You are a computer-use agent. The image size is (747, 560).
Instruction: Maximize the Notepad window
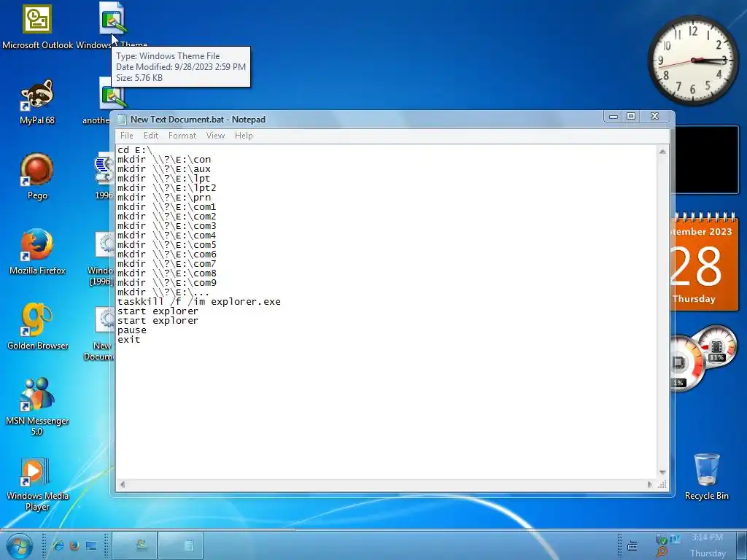tap(631, 116)
